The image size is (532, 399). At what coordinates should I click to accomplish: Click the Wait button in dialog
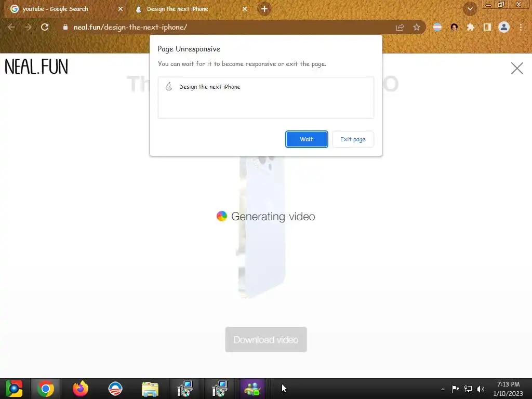(x=307, y=139)
